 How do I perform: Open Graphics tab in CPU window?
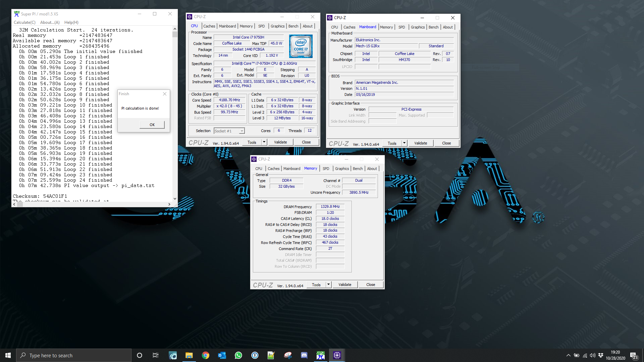[278, 26]
